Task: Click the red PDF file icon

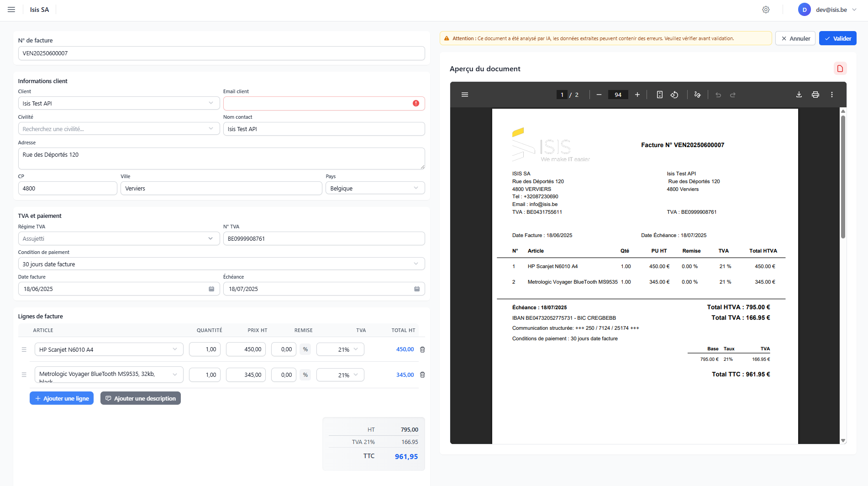Action: click(840, 69)
